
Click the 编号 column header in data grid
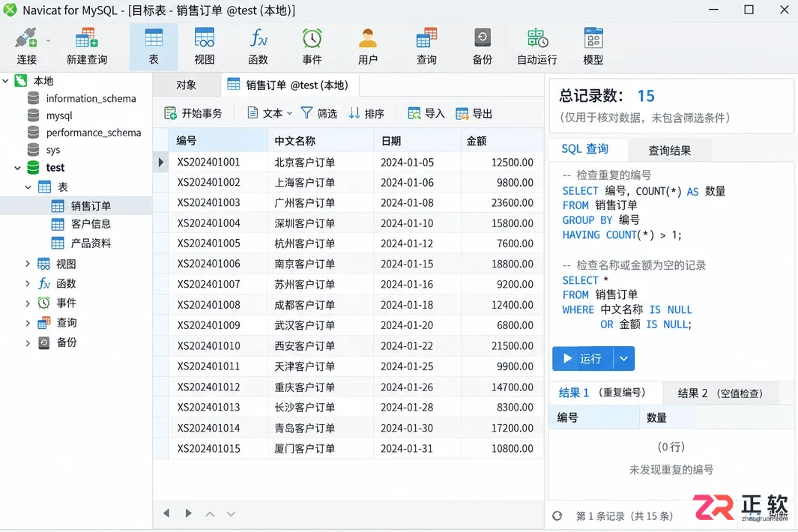218,141
